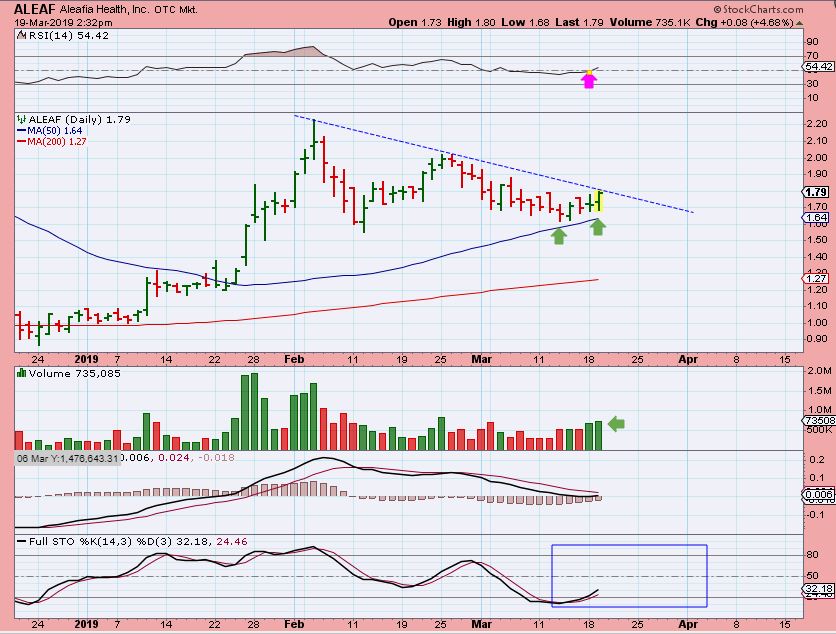Click the MA(200) 1.27 legend entry
Image resolution: width=836 pixels, height=634 pixels.
click(x=52, y=142)
